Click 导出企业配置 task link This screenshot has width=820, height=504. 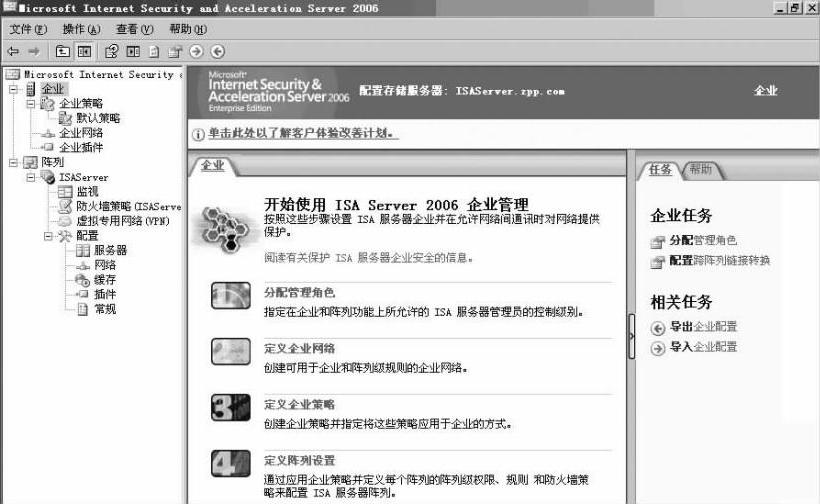(703, 327)
